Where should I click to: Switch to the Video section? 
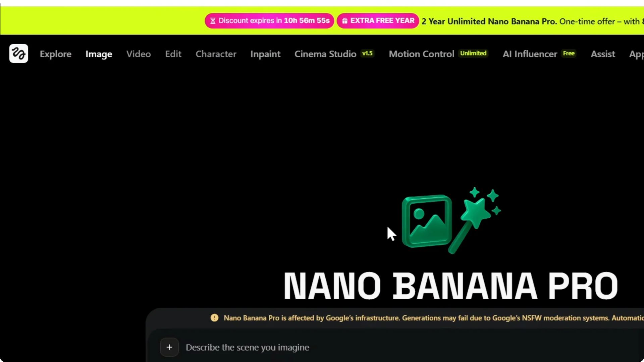tap(139, 54)
